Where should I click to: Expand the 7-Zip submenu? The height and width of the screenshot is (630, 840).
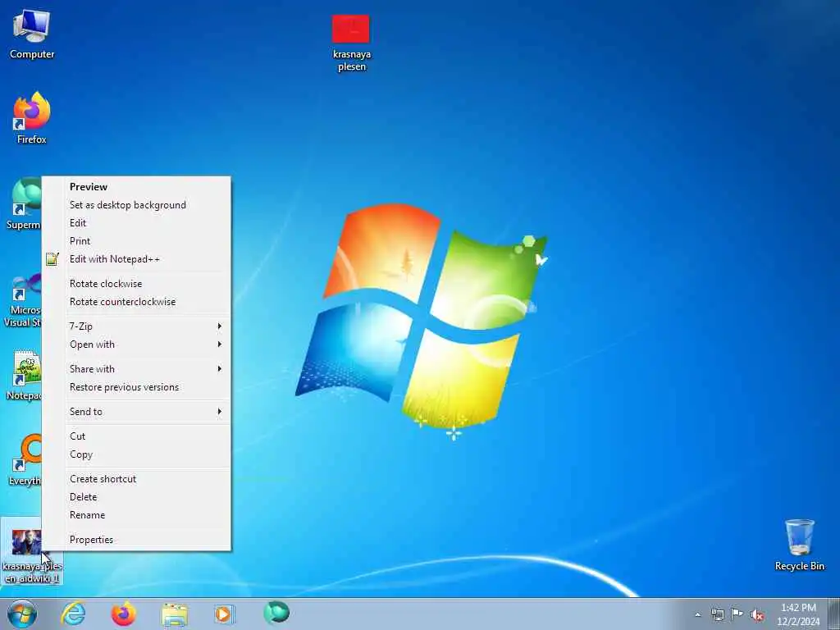pos(136,326)
